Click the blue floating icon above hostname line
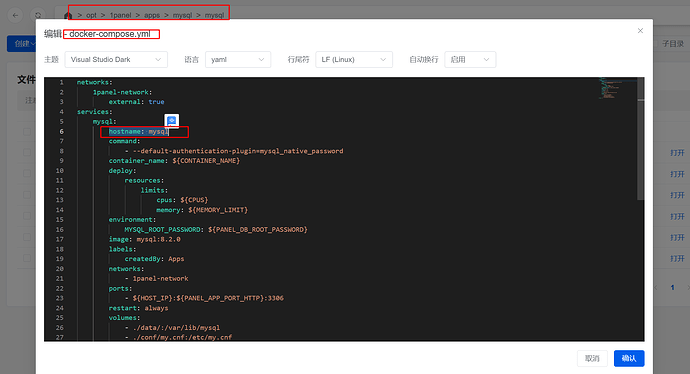690x374 pixels. (x=172, y=120)
